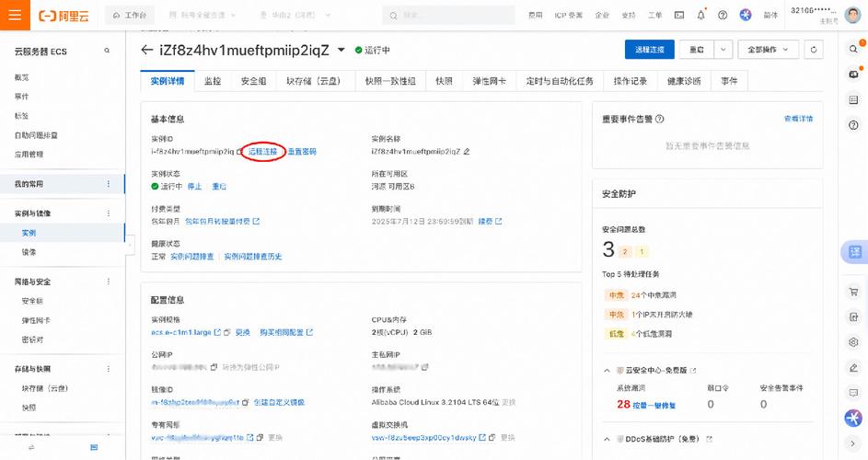Viewport: 868px width, 460px height.
Task: Switch to the 弹性网卡 tab
Action: click(x=490, y=81)
